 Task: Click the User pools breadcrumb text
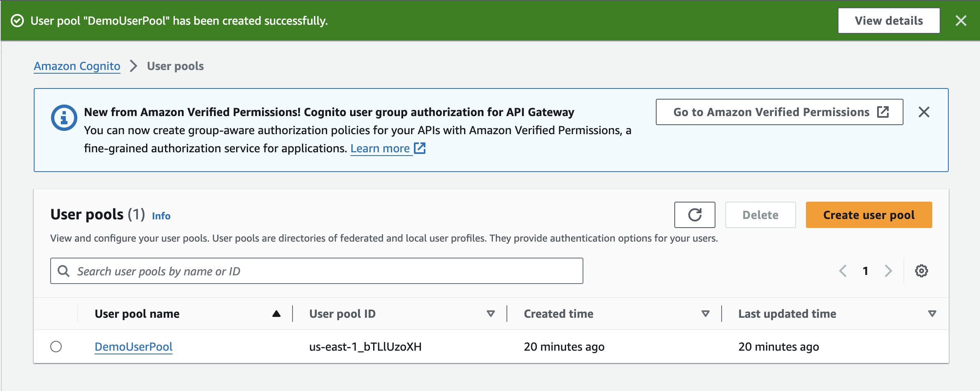pos(175,66)
